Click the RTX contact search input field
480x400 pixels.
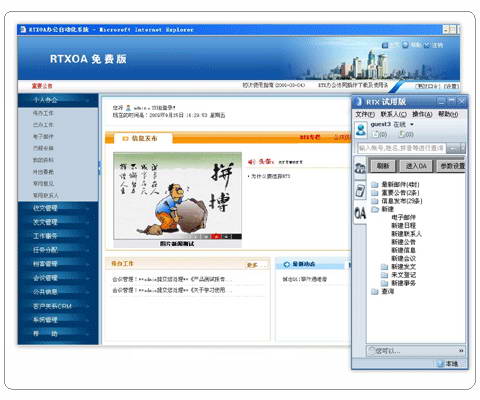(x=401, y=148)
